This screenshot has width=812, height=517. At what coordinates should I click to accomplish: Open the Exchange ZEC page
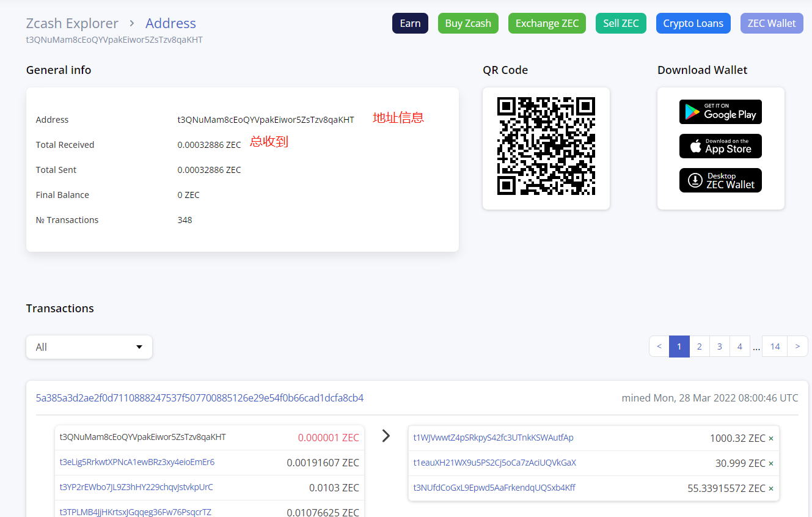(x=547, y=23)
